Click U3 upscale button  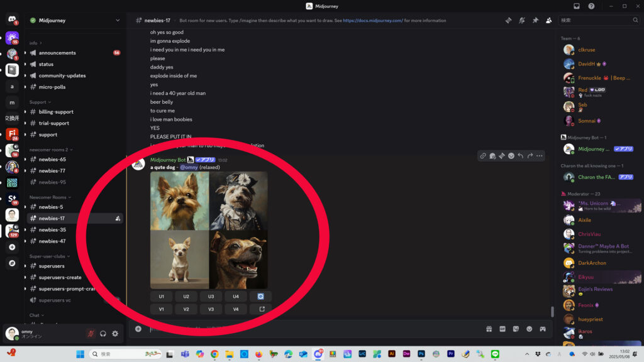(211, 297)
